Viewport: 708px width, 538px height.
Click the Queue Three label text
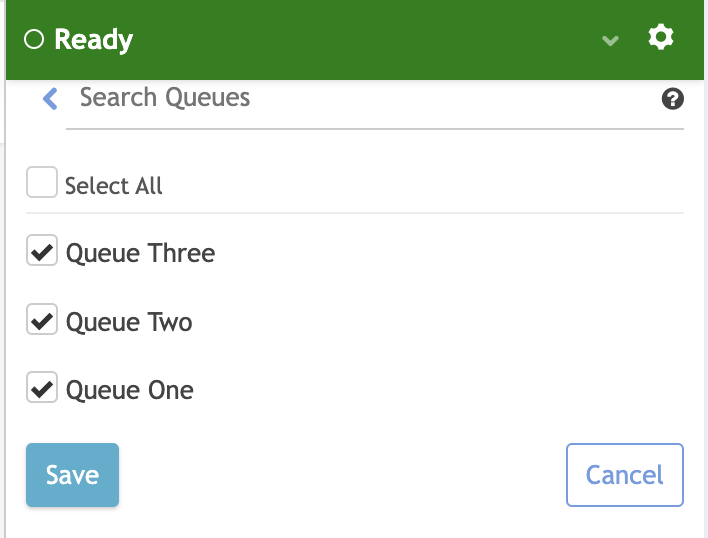click(140, 253)
